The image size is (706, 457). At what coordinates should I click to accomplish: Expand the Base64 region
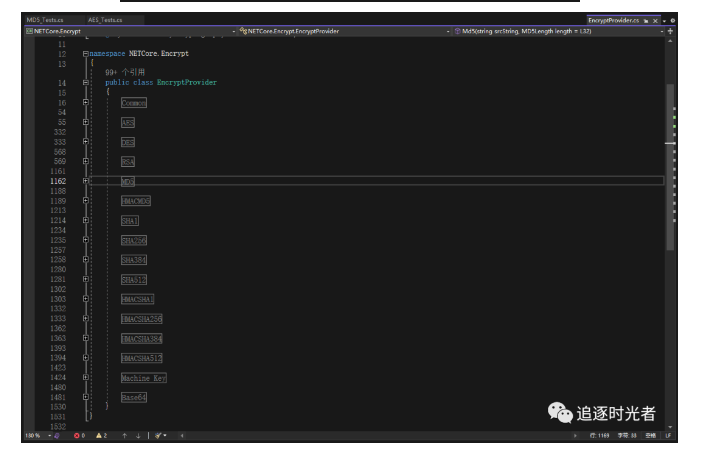pyautogui.click(x=86, y=397)
